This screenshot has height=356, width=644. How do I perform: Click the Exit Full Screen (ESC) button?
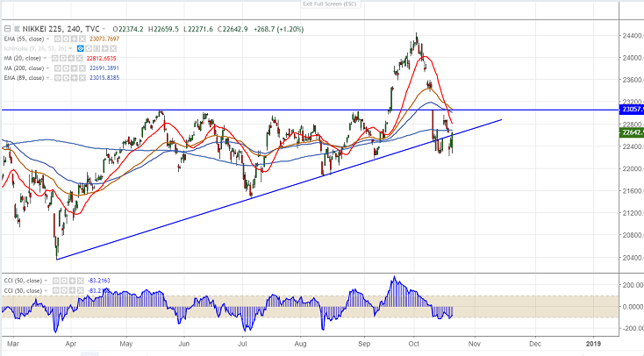click(330, 4)
